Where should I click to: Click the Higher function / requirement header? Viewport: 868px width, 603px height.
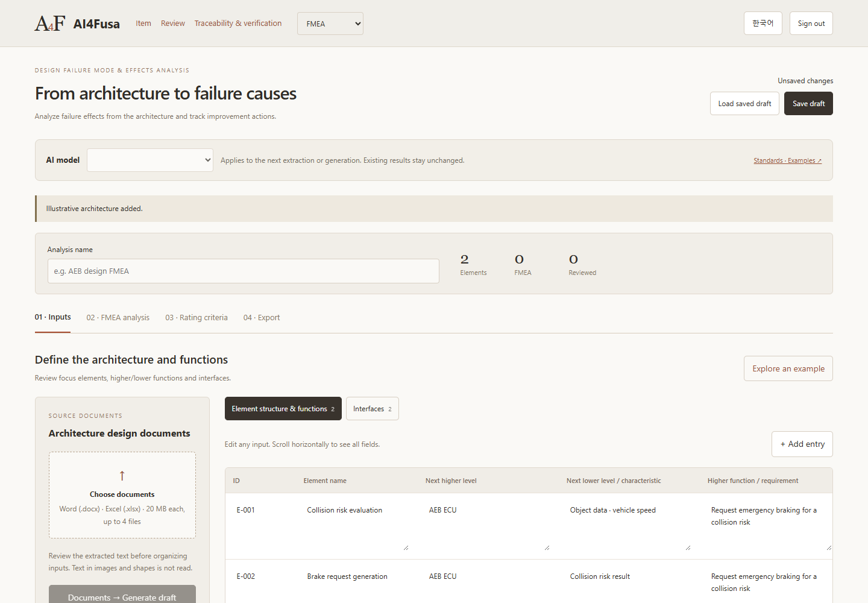753,481
